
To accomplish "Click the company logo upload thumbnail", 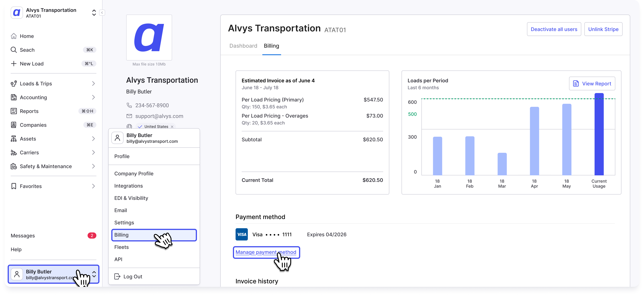I will (149, 37).
